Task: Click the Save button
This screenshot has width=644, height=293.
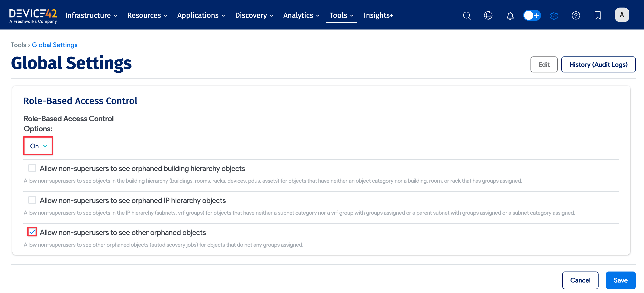Action: pos(620,280)
